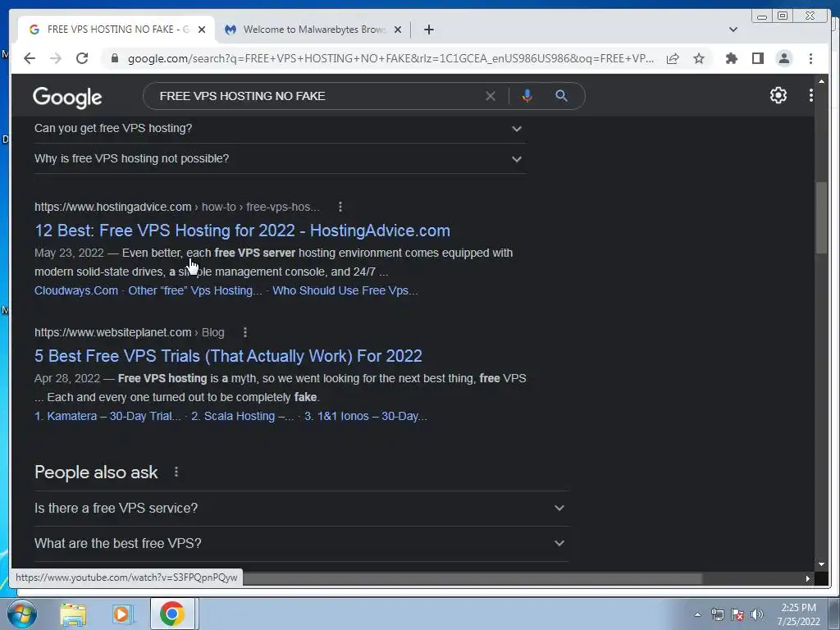Screen dimensions: 840x630
Task: Select the FREE VPS HOSTING tab
Action: tap(117, 30)
